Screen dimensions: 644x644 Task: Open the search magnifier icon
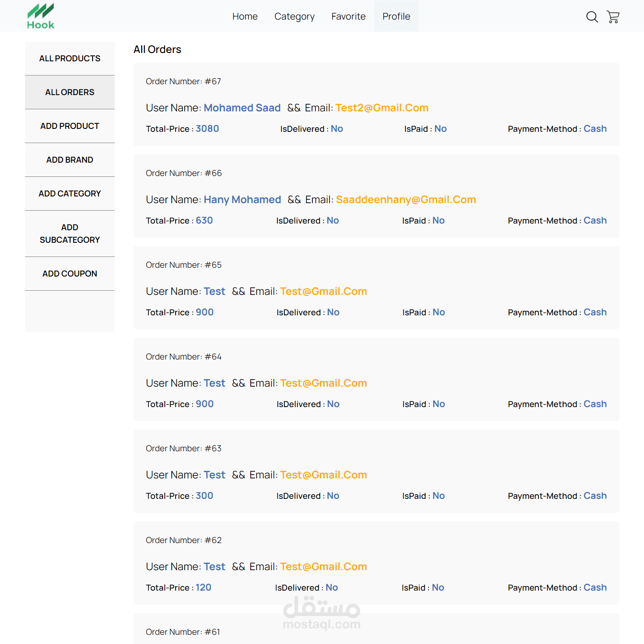(x=592, y=17)
